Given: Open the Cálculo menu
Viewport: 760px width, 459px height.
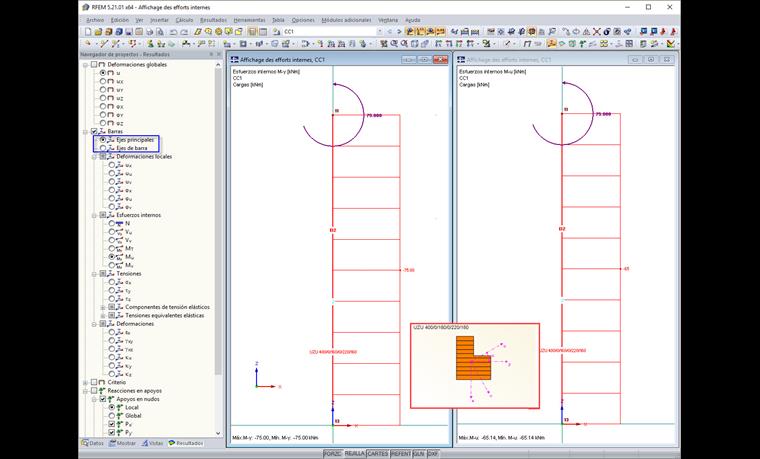Looking at the screenshot, I should pyautogui.click(x=184, y=20).
